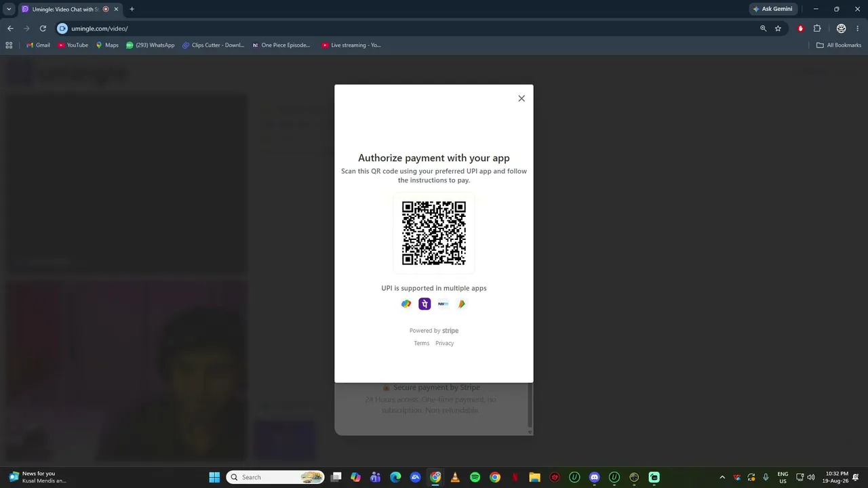Switch the ENG US input language
Screen dimensions: 868x488
783,477
